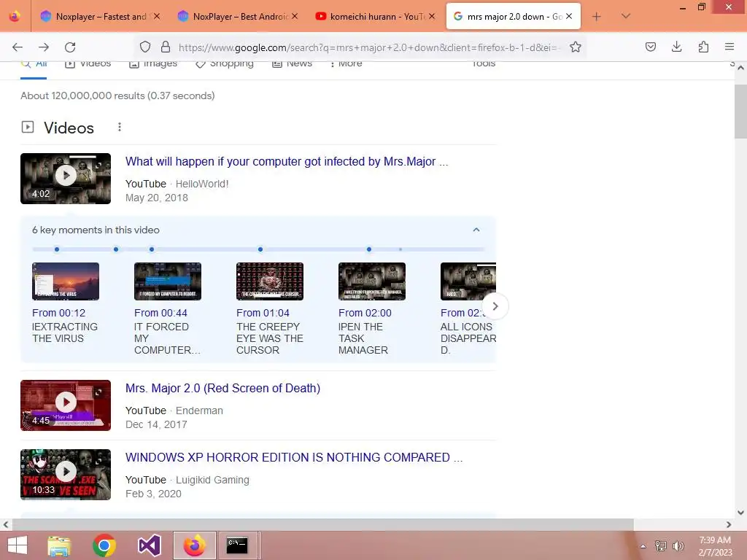Open the volume speaker tray icon
747x560 pixels.
tap(678, 546)
